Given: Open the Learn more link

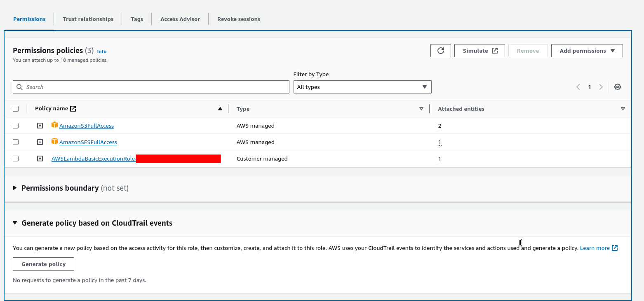Looking at the screenshot, I should [595, 248].
